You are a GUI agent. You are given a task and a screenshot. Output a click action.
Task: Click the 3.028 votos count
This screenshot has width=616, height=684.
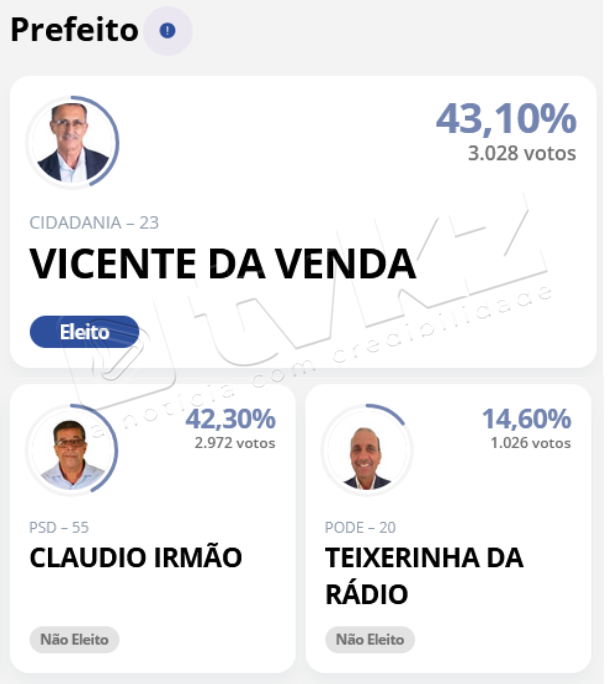(x=522, y=153)
